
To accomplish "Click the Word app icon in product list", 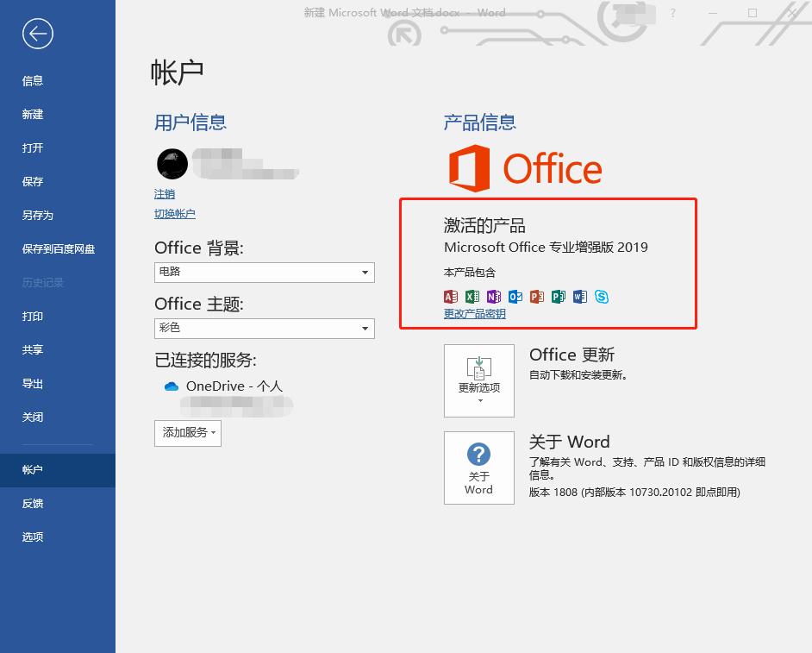I will 580,297.
